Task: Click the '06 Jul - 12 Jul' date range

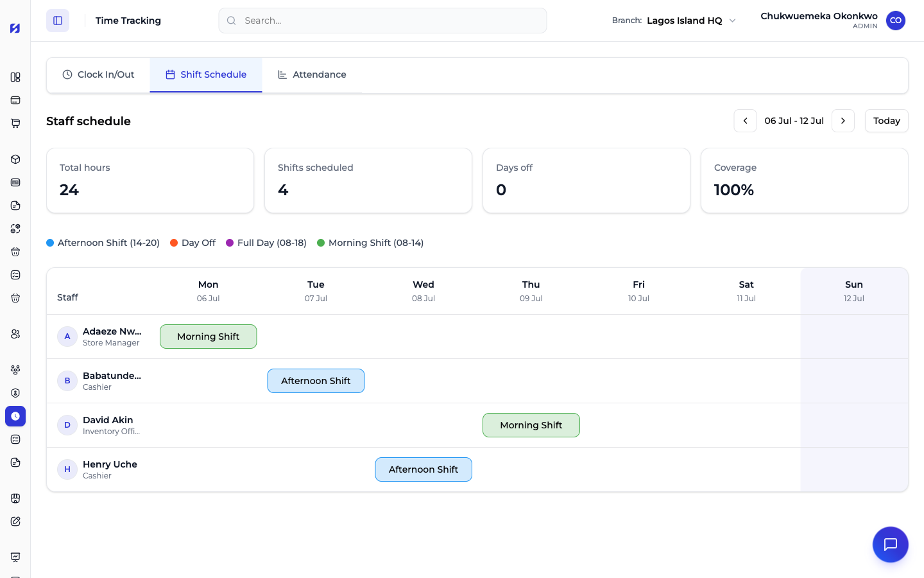Action: click(x=794, y=121)
